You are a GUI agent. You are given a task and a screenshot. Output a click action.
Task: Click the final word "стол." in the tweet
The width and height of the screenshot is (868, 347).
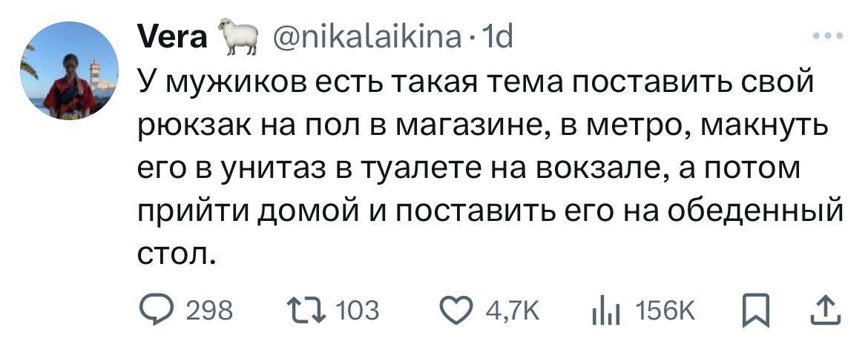(x=177, y=254)
